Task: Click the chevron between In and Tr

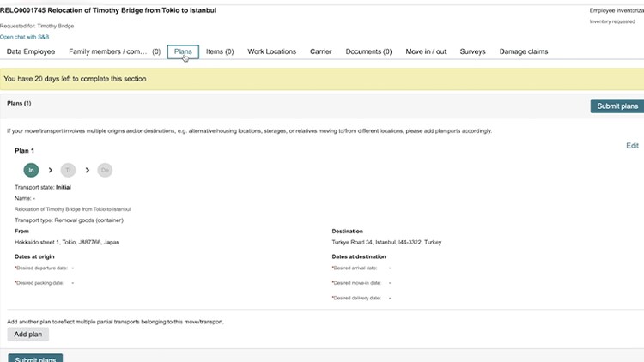Action: 50,170
